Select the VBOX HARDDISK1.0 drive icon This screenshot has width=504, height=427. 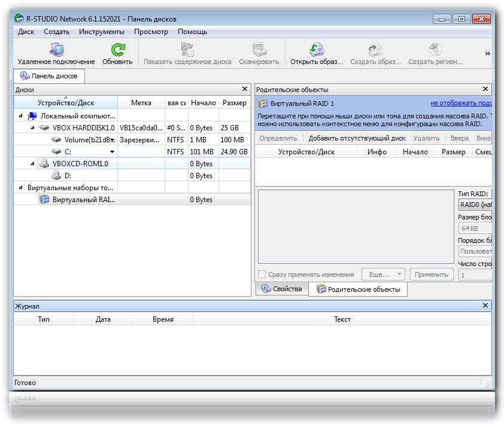pyautogui.click(x=45, y=128)
